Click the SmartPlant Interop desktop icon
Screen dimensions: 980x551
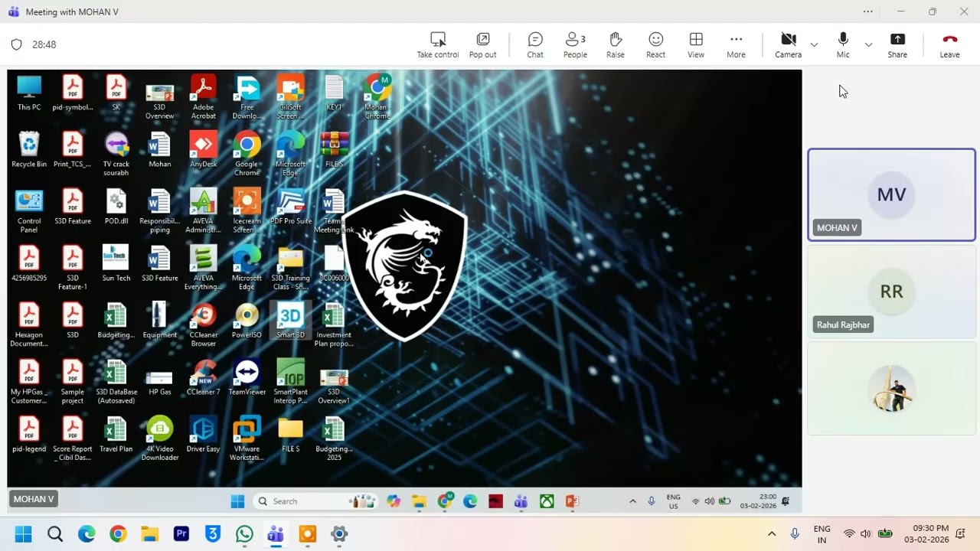click(290, 382)
